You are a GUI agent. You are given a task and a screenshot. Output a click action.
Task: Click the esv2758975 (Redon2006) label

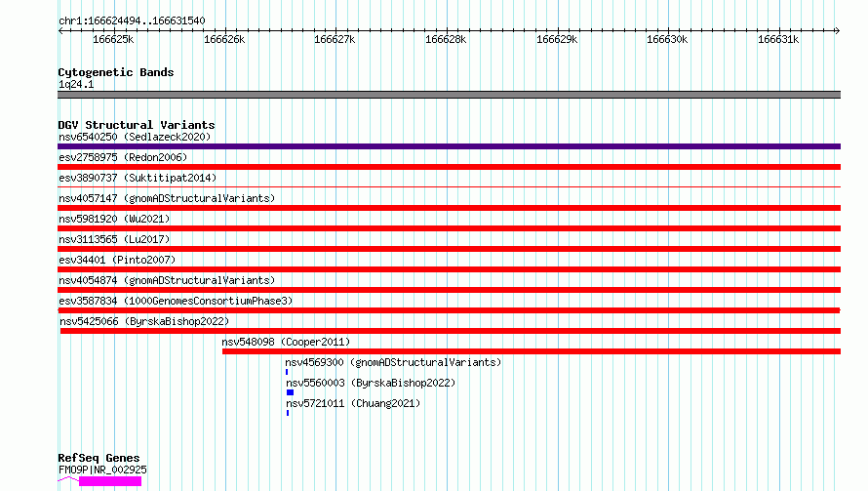(123, 157)
